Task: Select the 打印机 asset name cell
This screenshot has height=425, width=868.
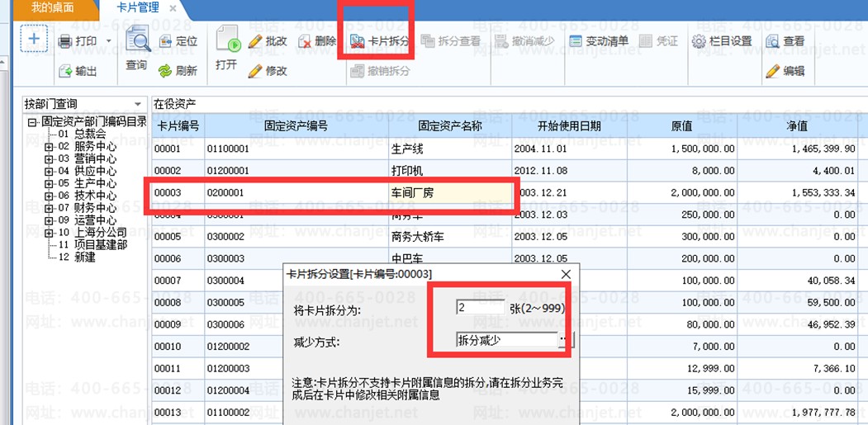Action: (x=450, y=171)
